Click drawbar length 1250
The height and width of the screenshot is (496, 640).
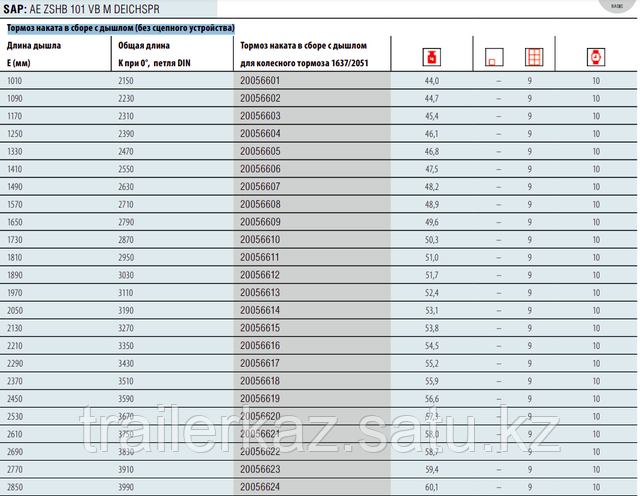[15, 134]
